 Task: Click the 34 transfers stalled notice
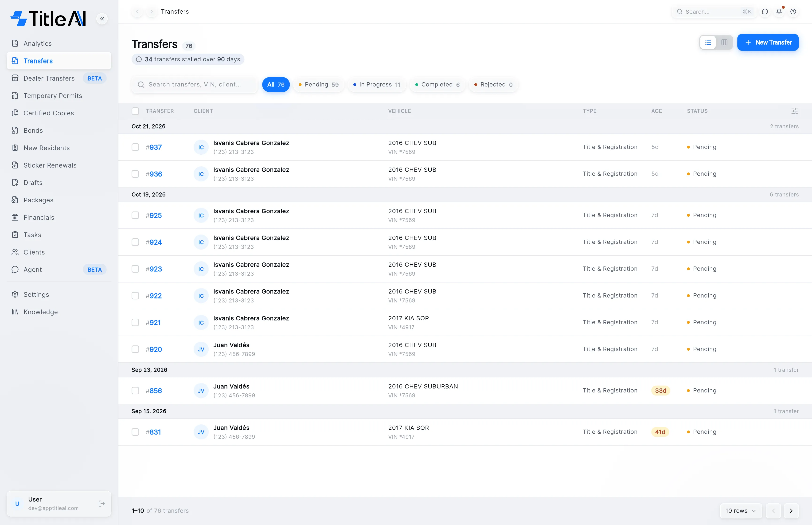pyautogui.click(x=188, y=59)
